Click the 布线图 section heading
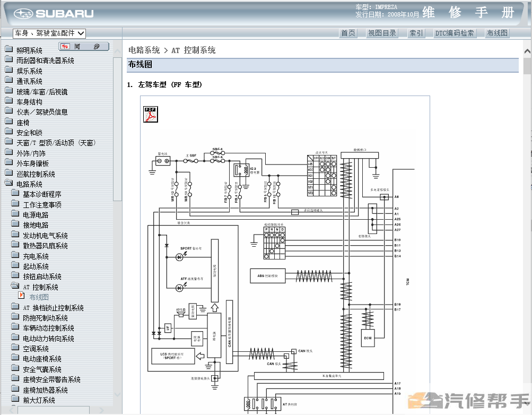 (x=140, y=64)
